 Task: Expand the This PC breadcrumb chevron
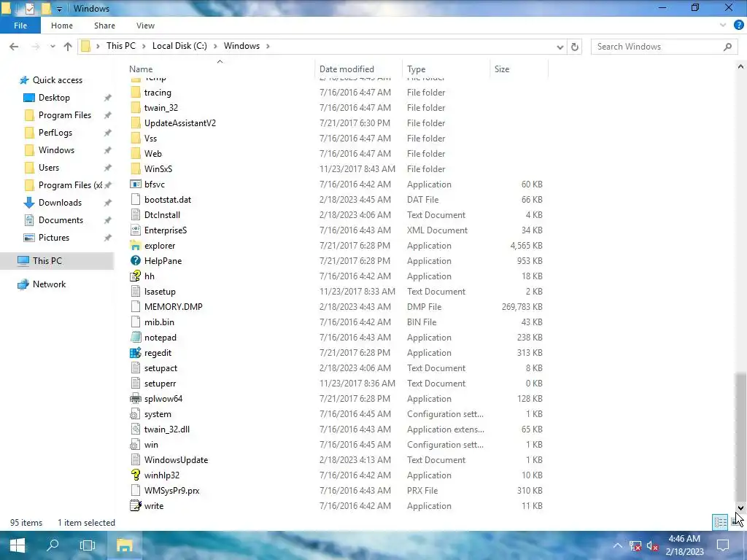tap(144, 46)
